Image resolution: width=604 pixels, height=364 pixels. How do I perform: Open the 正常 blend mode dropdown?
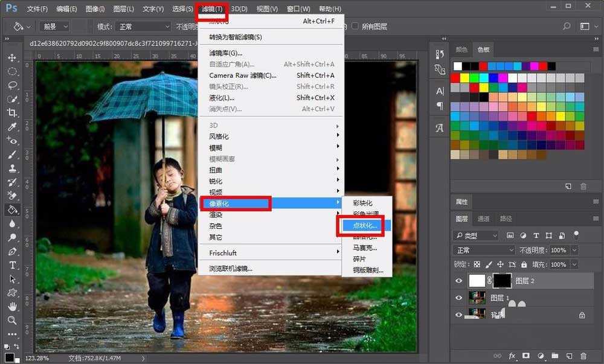click(484, 250)
